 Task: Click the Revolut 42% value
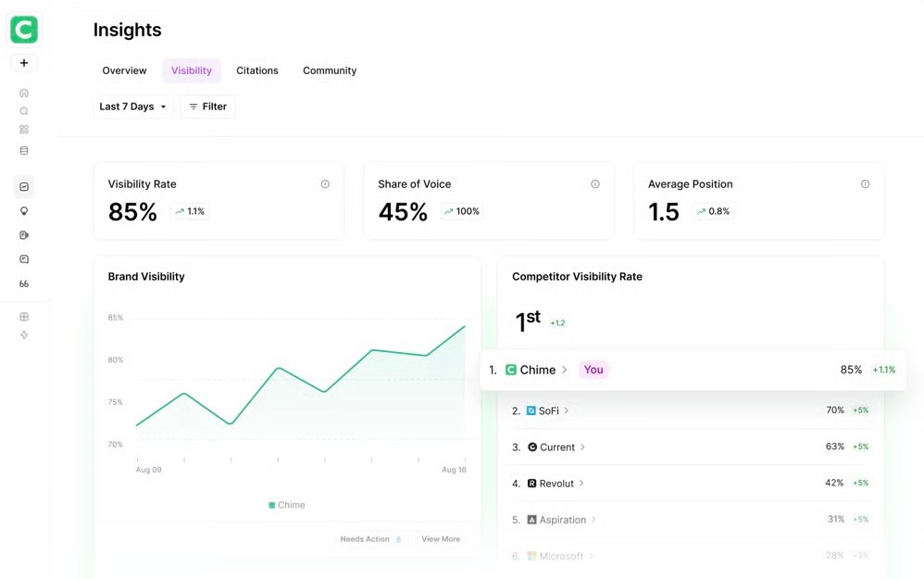tap(834, 483)
